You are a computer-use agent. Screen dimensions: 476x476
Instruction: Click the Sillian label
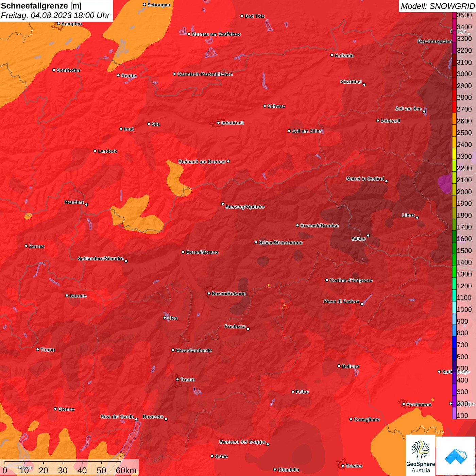pyautogui.click(x=358, y=239)
